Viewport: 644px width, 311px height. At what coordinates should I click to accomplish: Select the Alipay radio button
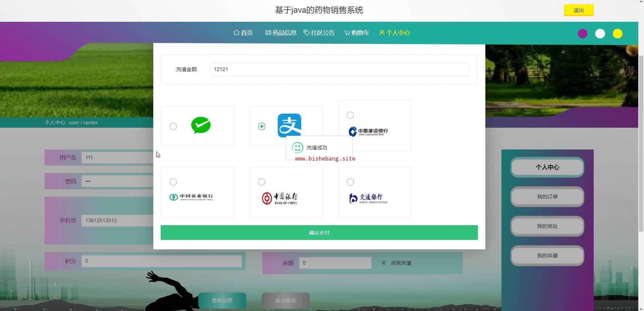262,126
